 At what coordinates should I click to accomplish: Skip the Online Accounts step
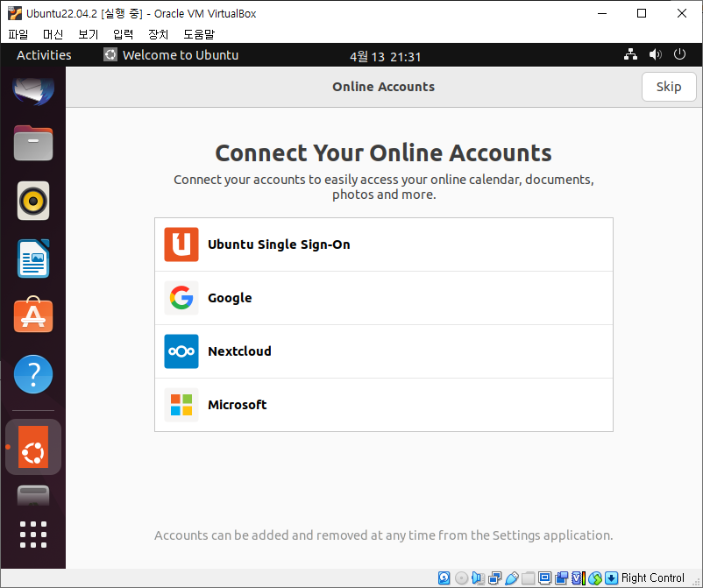click(669, 87)
